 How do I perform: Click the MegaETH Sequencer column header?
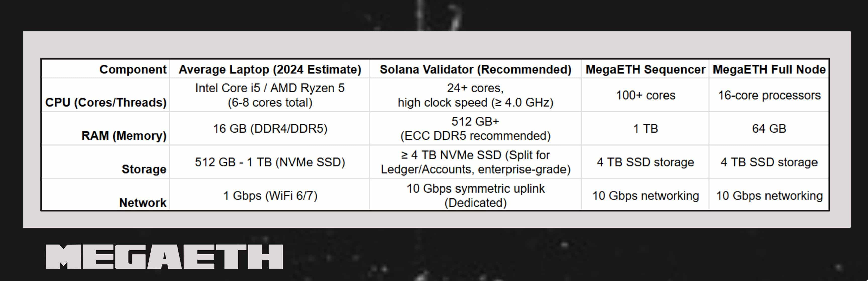pyautogui.click(x=645, y=69)
